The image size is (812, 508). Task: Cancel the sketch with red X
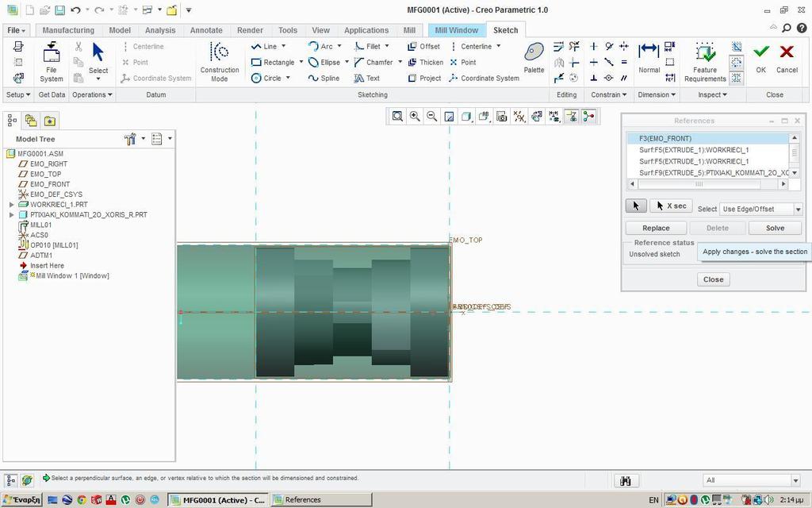787,59
